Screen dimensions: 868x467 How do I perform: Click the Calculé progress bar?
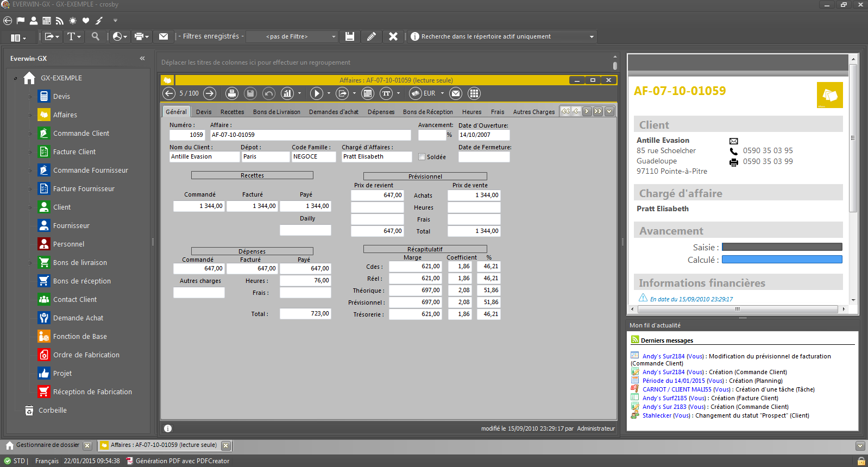pos(782,260)
